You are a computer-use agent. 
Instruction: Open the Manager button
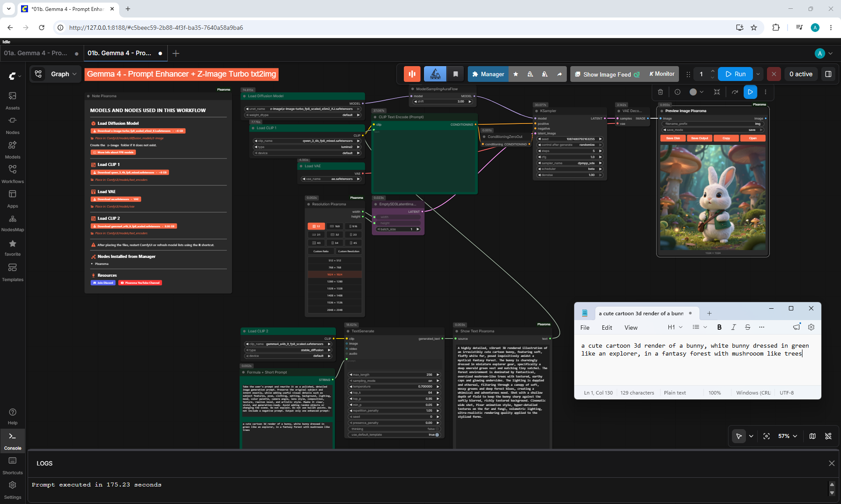pos(488,74)
